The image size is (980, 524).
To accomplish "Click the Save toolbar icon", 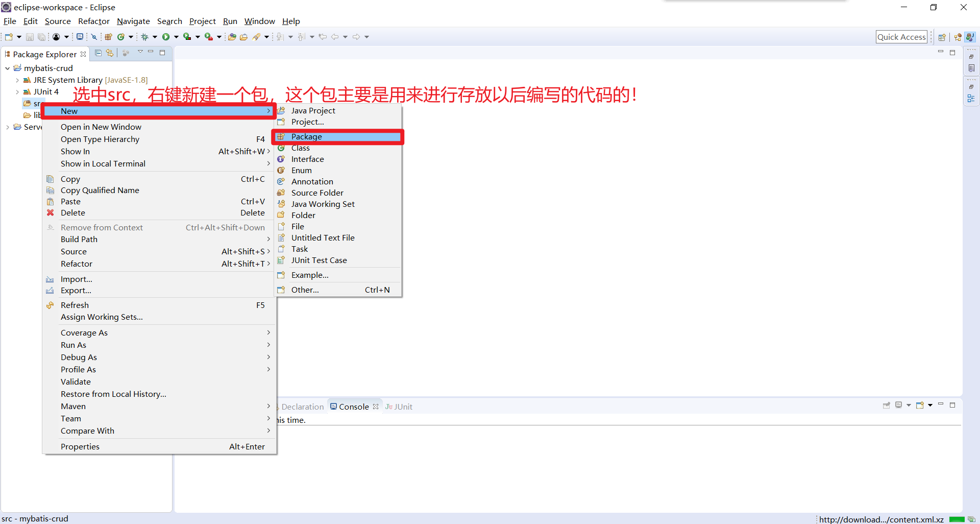I will 30,37.
